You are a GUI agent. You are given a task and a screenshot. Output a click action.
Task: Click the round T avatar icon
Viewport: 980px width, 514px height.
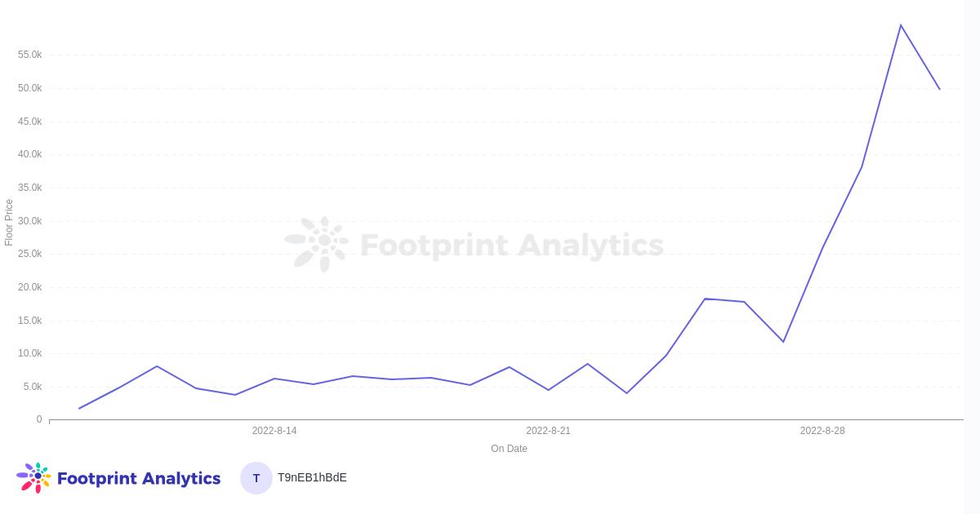coord(256,478)
